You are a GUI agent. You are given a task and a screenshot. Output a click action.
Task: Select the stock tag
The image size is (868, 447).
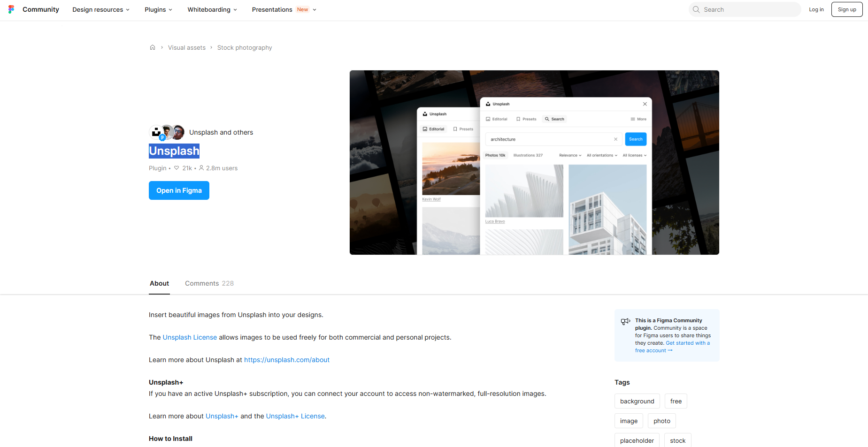[677, 440]
